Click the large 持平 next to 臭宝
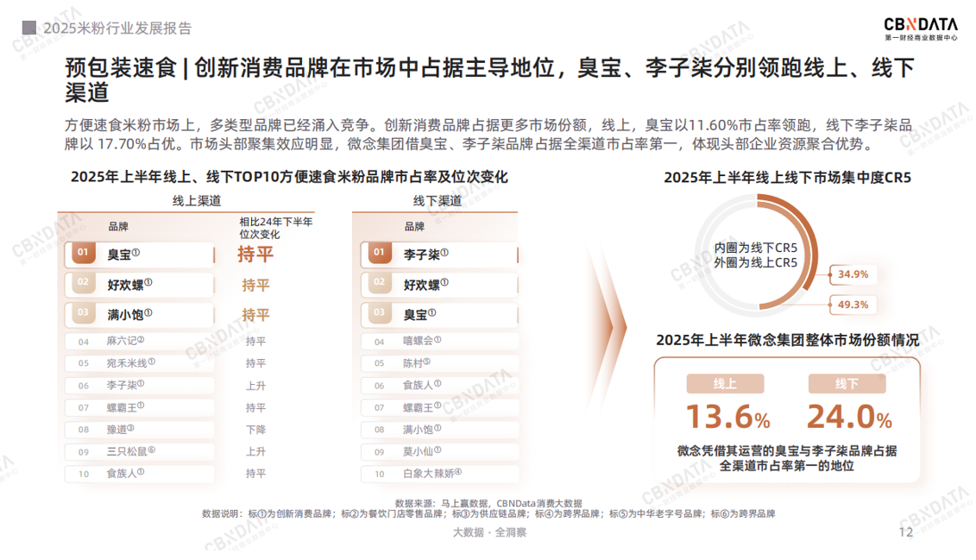This screenshot has height=560, width=976. pos(255,254)
